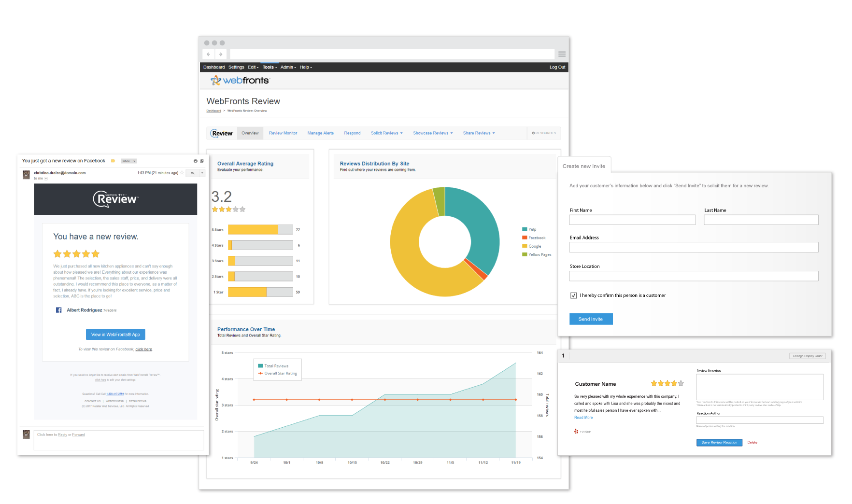Click the Review Reaction text area

click(760, 387)
